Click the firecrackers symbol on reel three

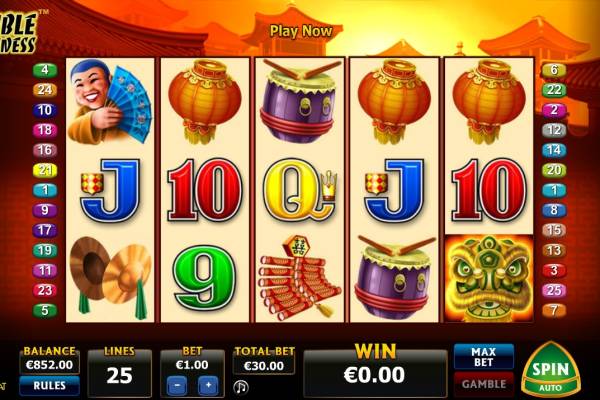(x=300, y=278)
